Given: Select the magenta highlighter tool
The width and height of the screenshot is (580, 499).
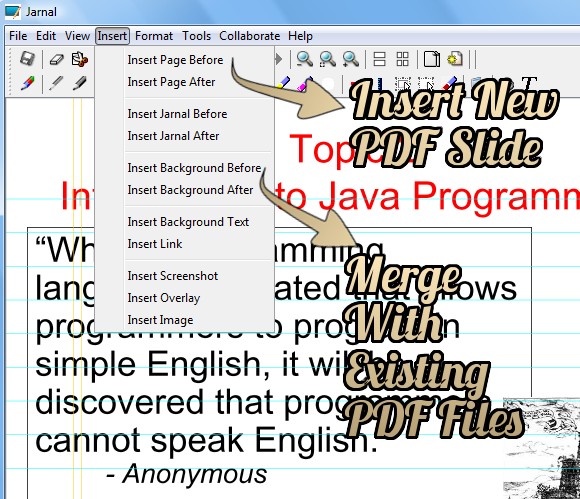Looking at the screenshot, I should click(306, 83).
